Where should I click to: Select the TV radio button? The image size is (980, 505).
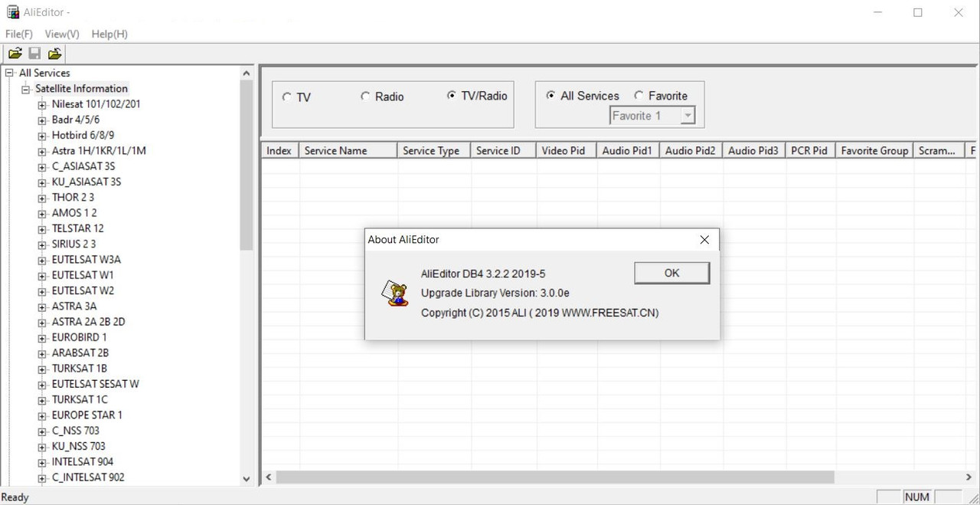287,97
